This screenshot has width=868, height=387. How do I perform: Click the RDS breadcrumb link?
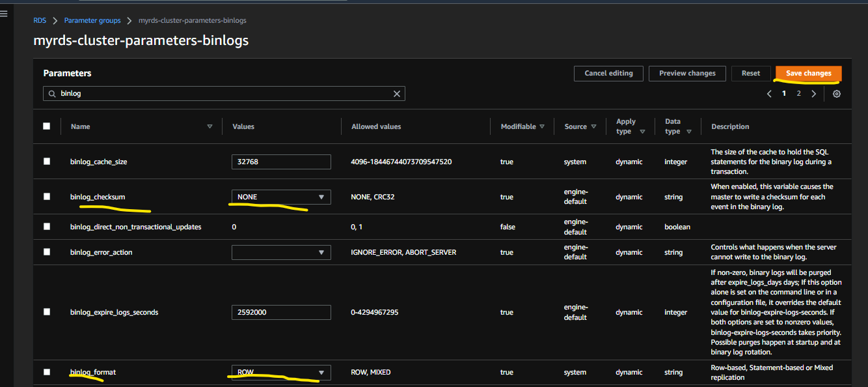click(40, 21)
